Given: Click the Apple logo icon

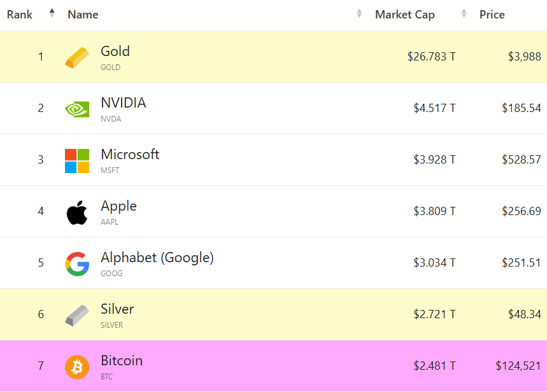Looking at the screenshot, I should click(x=77, y=212).
